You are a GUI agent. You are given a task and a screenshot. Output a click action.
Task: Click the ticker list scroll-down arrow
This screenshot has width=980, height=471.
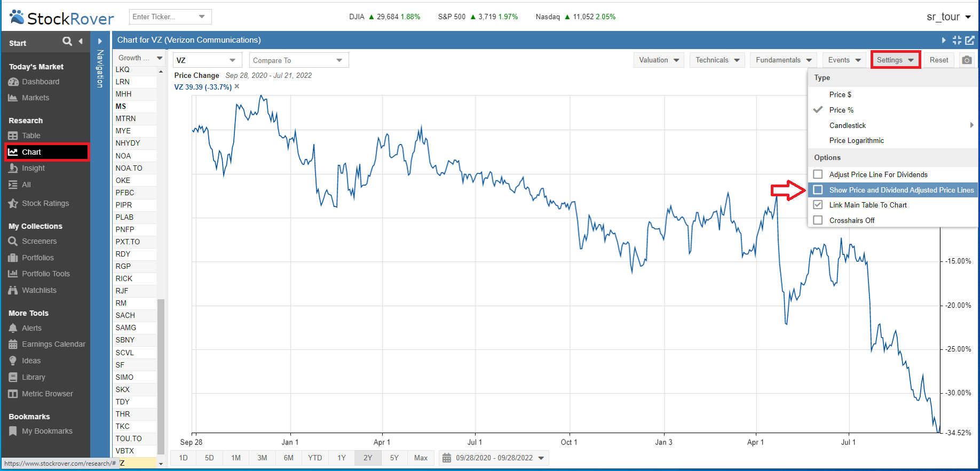click(x=161, y=464)
